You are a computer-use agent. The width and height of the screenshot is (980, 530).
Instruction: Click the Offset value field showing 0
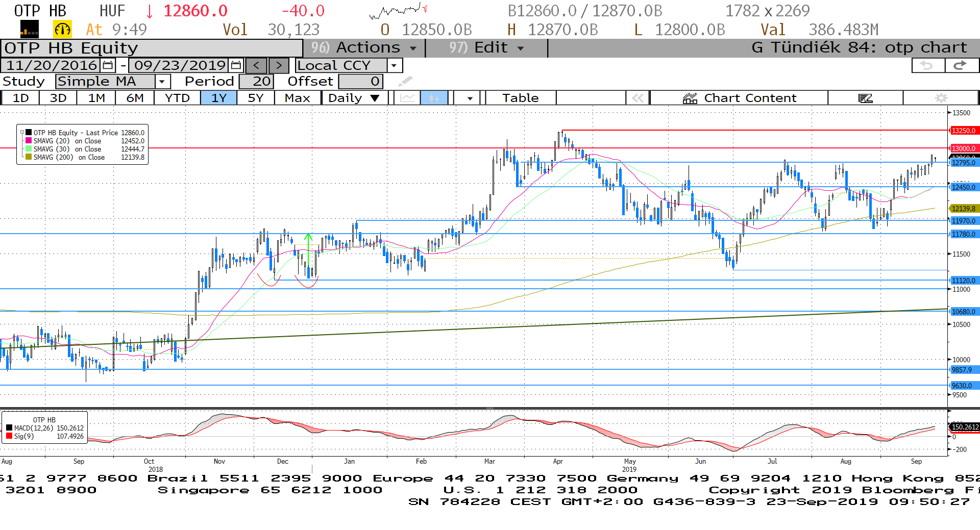(x=360, y=81)
